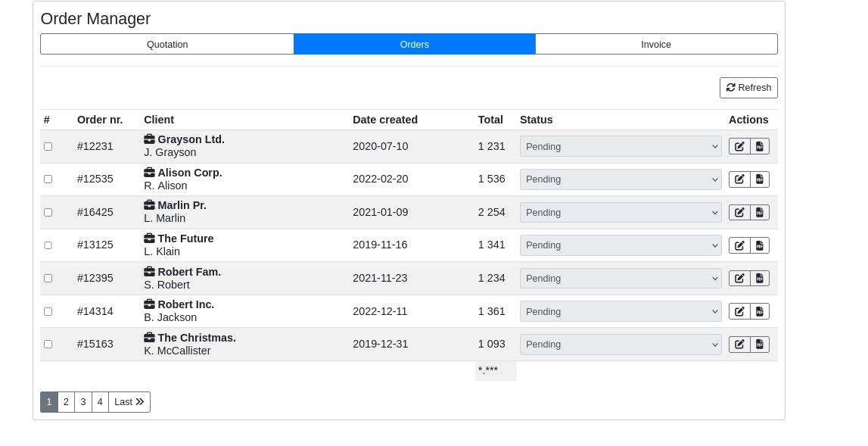
Task: Export Marlin Pr. order as PDF
Action: pos(760,213)
